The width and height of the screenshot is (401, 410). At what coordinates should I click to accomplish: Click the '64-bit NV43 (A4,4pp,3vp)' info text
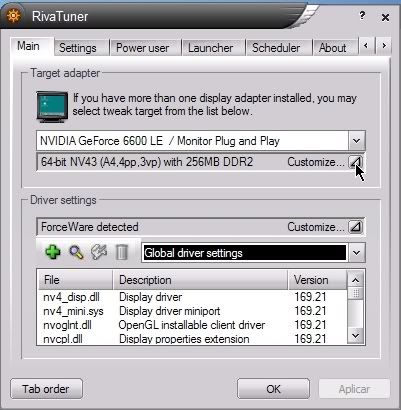[x=147, y=162]
